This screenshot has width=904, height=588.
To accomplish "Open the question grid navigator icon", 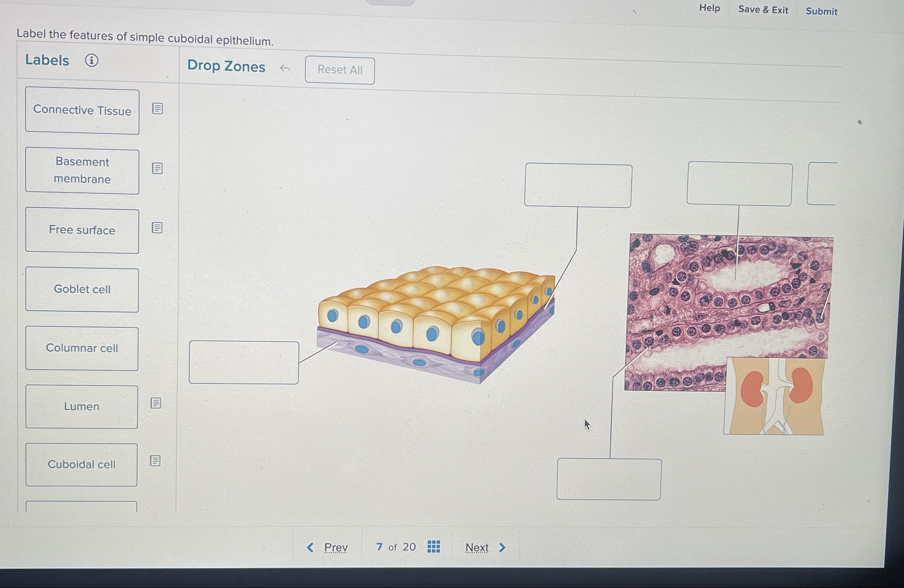I will click(x=433, y=546).
